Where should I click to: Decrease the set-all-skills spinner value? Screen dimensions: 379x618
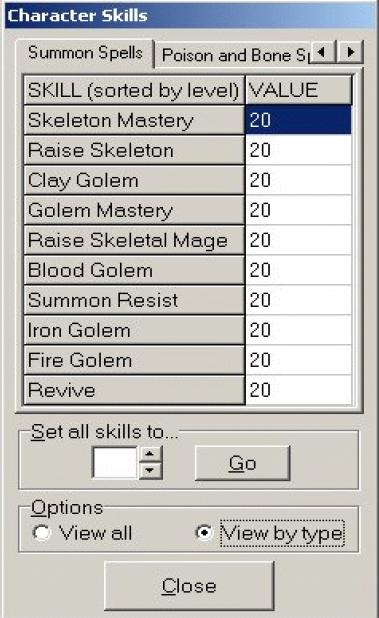(x=150, y=471)
